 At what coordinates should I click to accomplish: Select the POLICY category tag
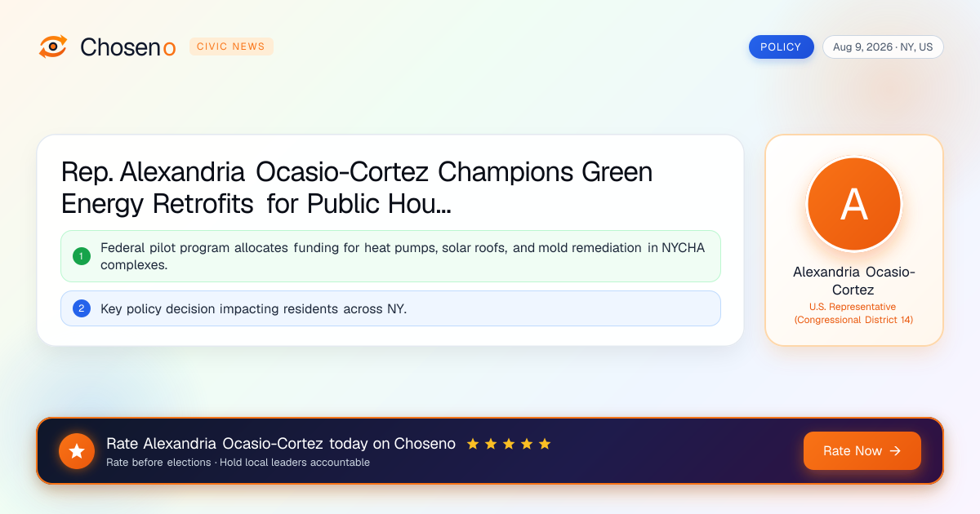pyautogui.click(x=782, y=47)
